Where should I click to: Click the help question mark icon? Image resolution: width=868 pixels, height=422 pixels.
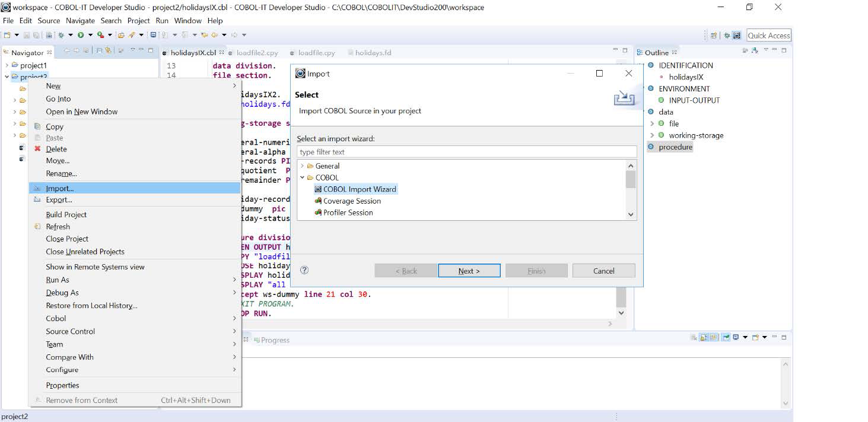click(x=304, y=270)
